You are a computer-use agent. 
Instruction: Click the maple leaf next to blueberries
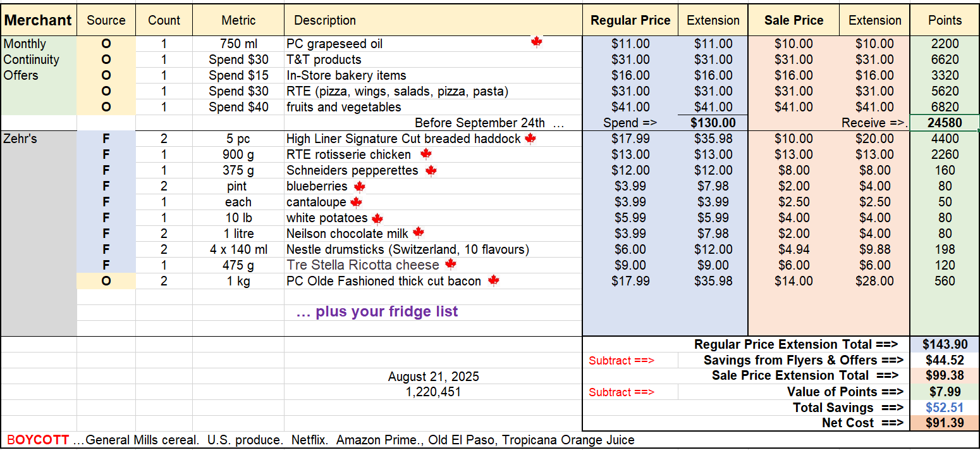pos(360,186)
